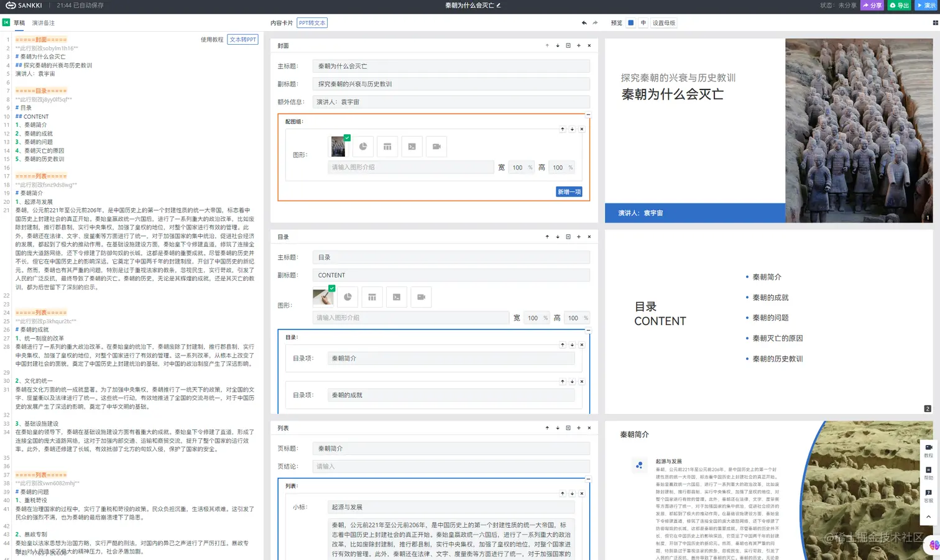Choose the video camera graphic in the 封面 card

click(436, 147)
